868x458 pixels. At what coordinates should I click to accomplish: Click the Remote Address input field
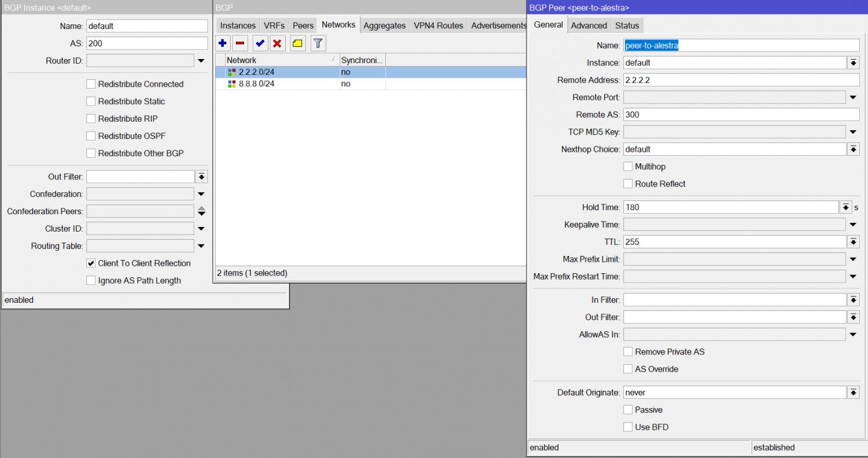(x=741, y=80)
